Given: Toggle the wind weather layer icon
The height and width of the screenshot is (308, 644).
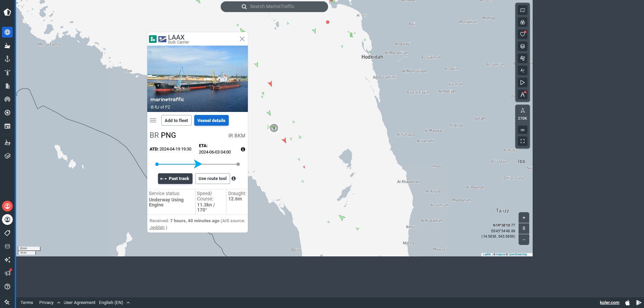Looking at the screenshot, I should pyautogui.click(x=523, y=58).
